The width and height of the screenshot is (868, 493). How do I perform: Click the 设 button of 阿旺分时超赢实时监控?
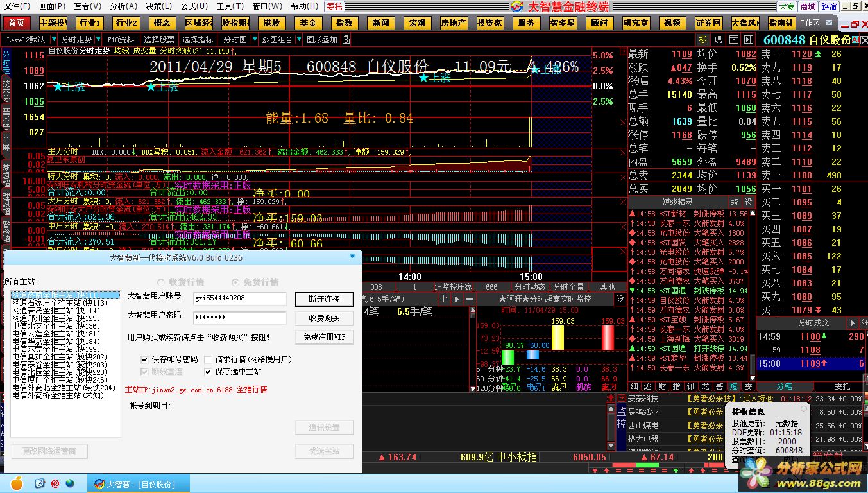[x=620, y=299]
